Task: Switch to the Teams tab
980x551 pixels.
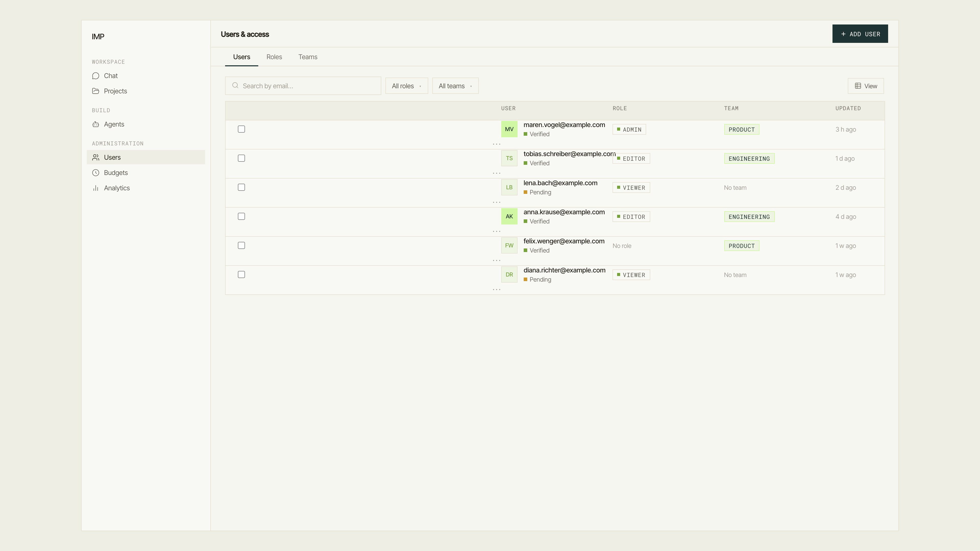Action: pyautogui.click(x=308, y=57)
